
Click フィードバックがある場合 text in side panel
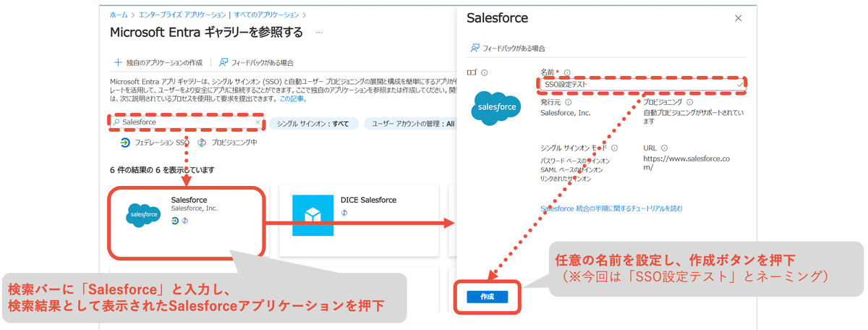click(514, 48)
